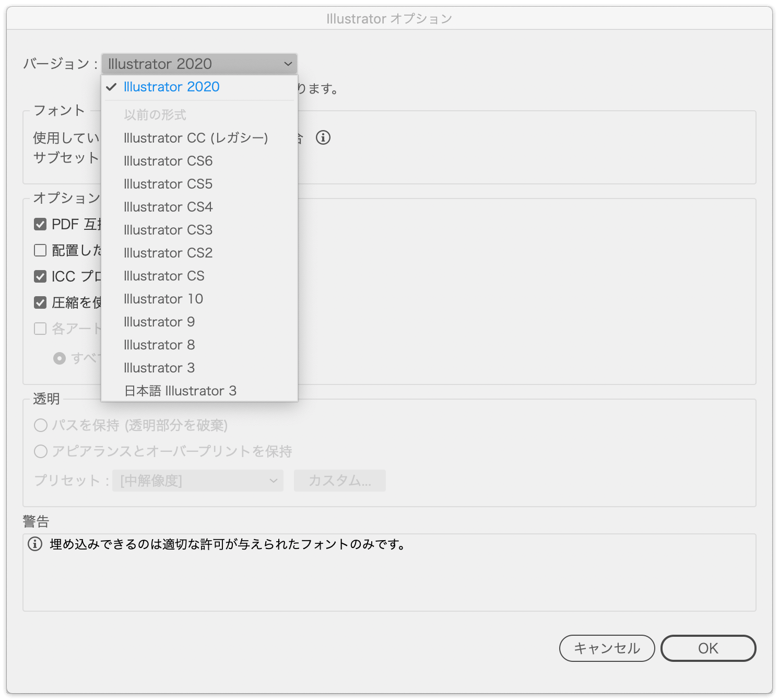Pick the Illustrator CS version entry
This screenshot has width=779, height=700.
(199, 276)
